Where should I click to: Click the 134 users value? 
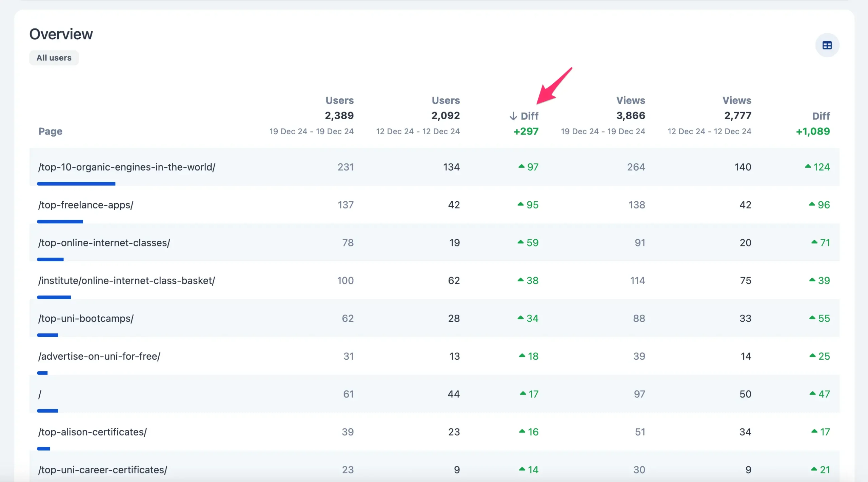coord(451,167)
